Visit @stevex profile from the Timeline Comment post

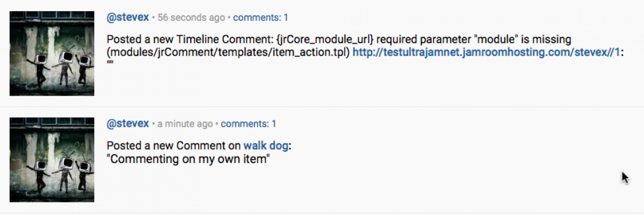128,17
